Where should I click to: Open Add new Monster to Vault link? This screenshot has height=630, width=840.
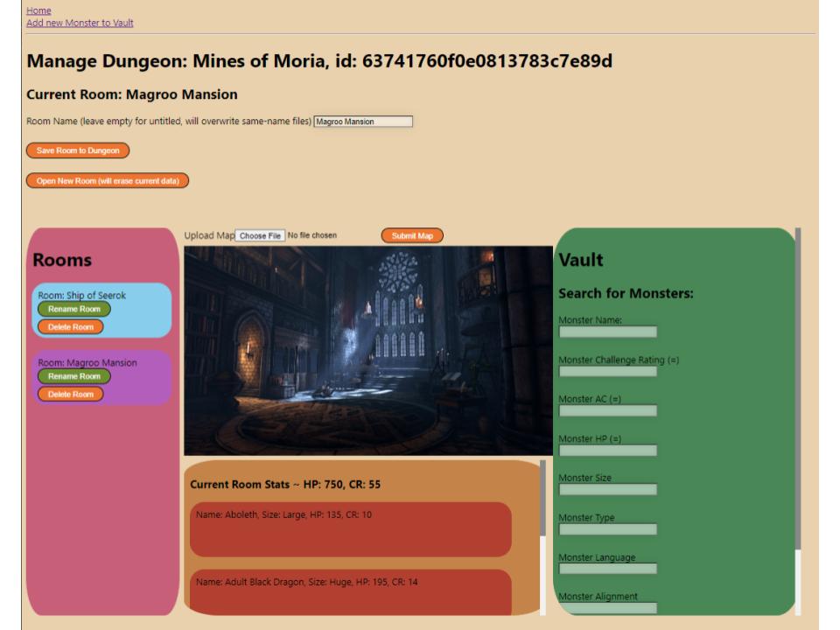[x=80, y=23]
